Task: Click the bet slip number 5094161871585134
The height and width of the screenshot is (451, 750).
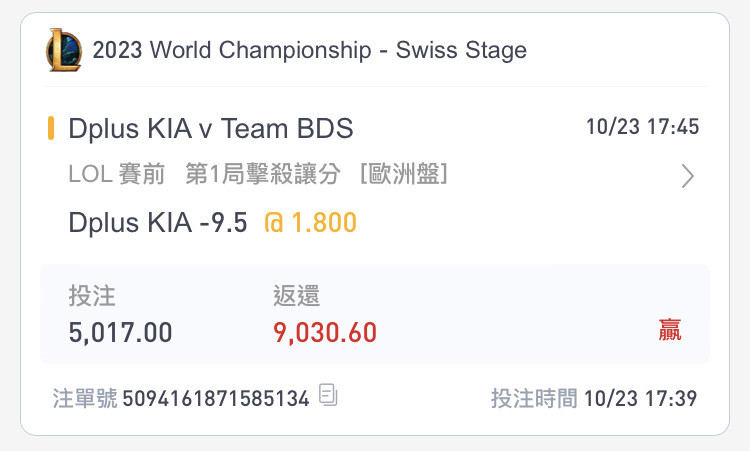Action: 216,398
